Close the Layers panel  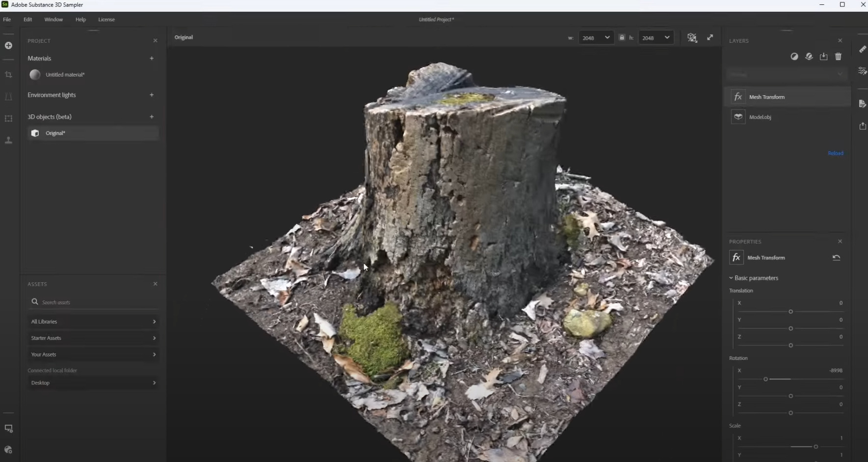pos(840,41)
